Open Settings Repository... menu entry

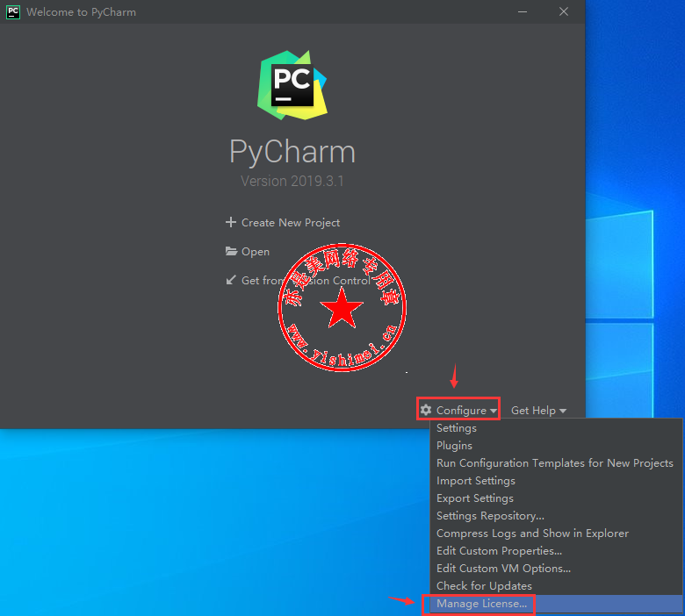click(556, 516)
